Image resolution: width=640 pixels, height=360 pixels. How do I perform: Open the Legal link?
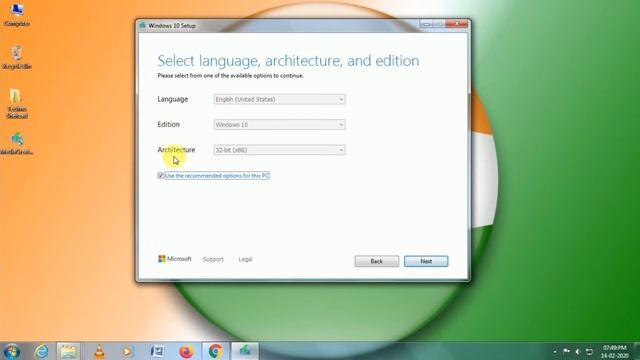245,259
